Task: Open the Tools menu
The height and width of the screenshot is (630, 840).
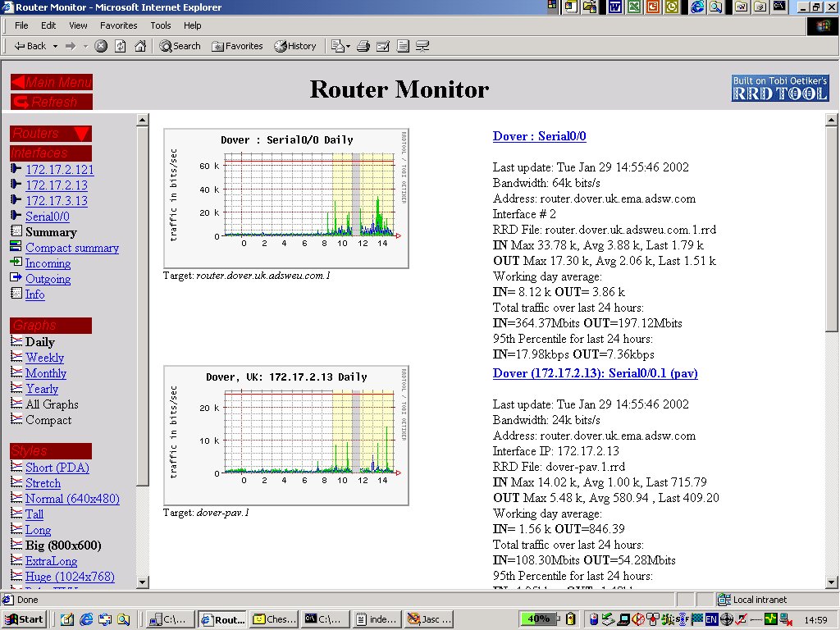Action: (160, 25)
